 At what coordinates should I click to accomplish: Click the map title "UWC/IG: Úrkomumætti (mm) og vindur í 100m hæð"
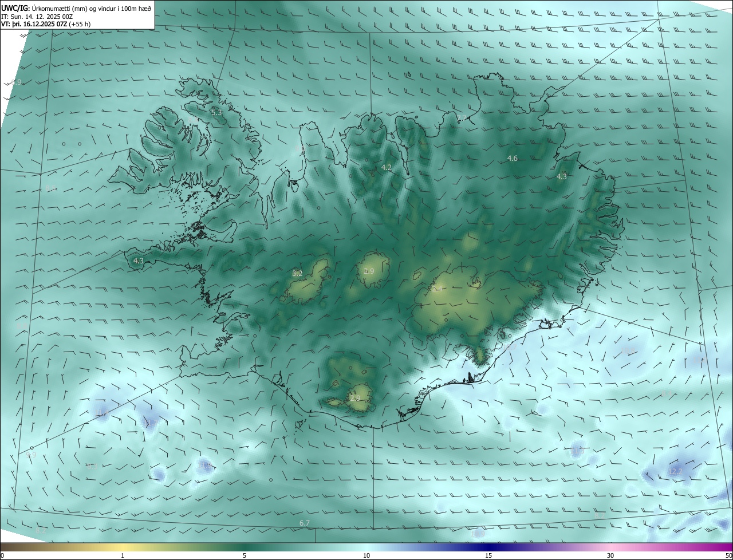pyautogui.click(x=76, y=8)
